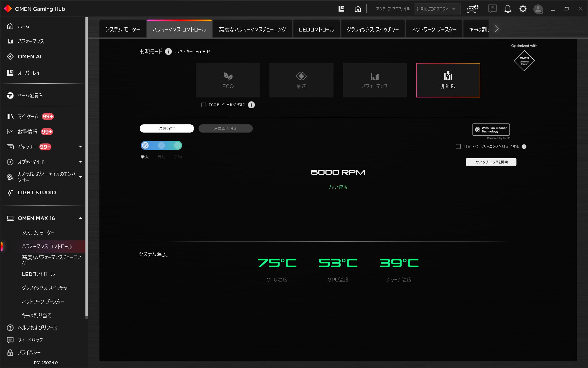Screen dimensions: 588x368
Task: Switch to 高度なパフォーマンスチューニング tab
Action: [x=252, y=29]
